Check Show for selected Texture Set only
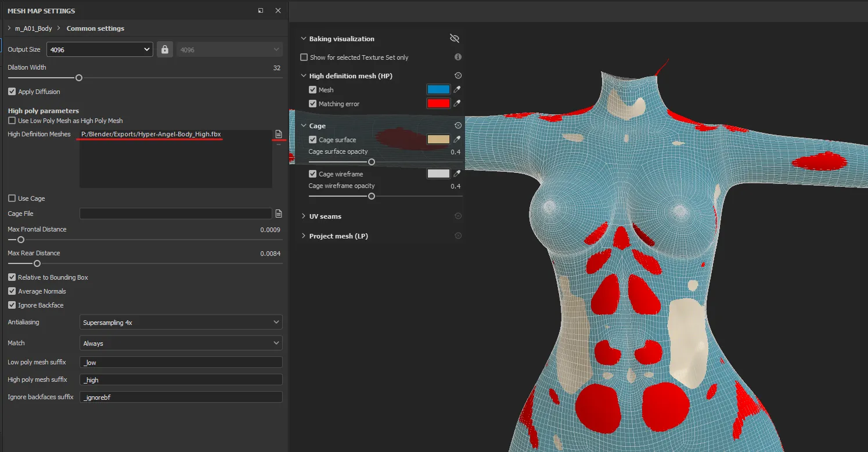The height and width of the screenshot is (452, 868). [x=304, y=57]
